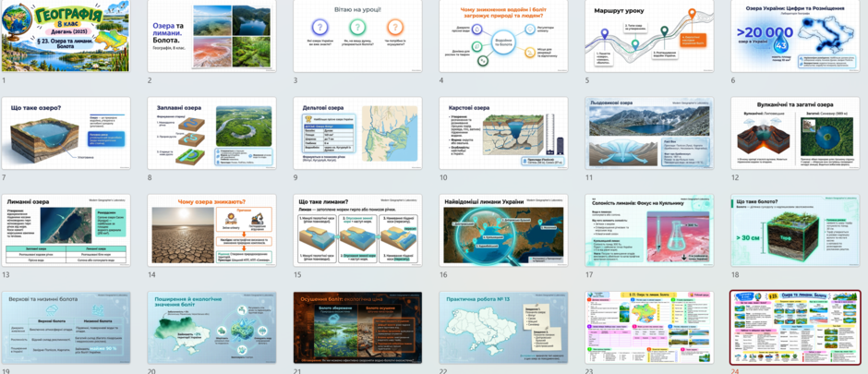Select the 'Карстові озера' slide thumbnail

pyautogui.click(x=504, y=133)
